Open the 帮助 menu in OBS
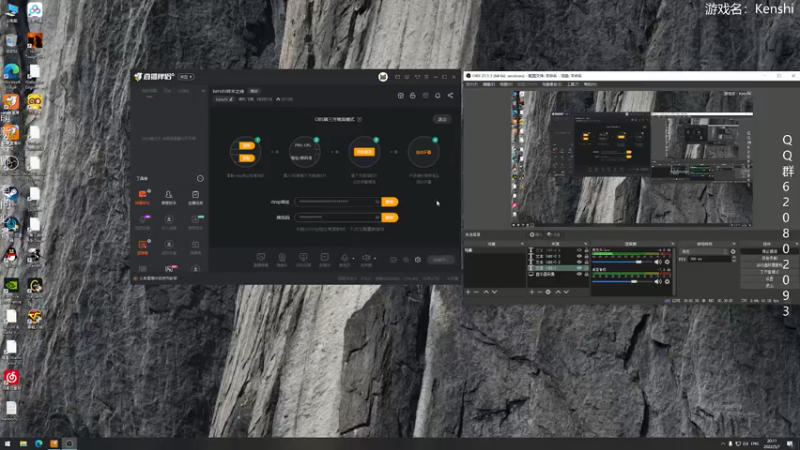The width and height of the screenshot is (800, 450). (x=590, y=84)
